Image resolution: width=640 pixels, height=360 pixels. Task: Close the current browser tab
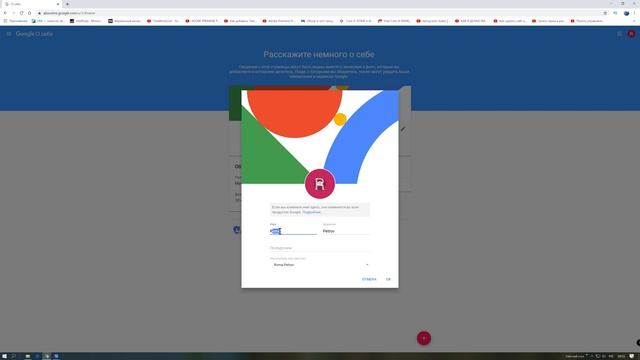(x=58, y=4)
